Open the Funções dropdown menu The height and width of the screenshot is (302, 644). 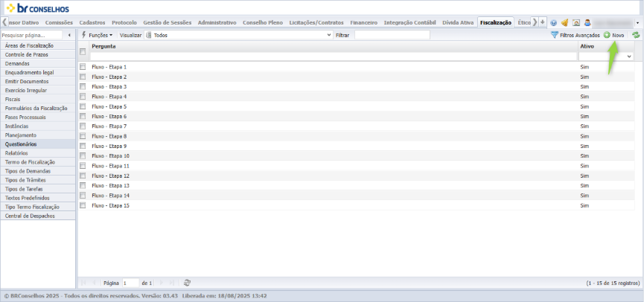coord(98,35)
